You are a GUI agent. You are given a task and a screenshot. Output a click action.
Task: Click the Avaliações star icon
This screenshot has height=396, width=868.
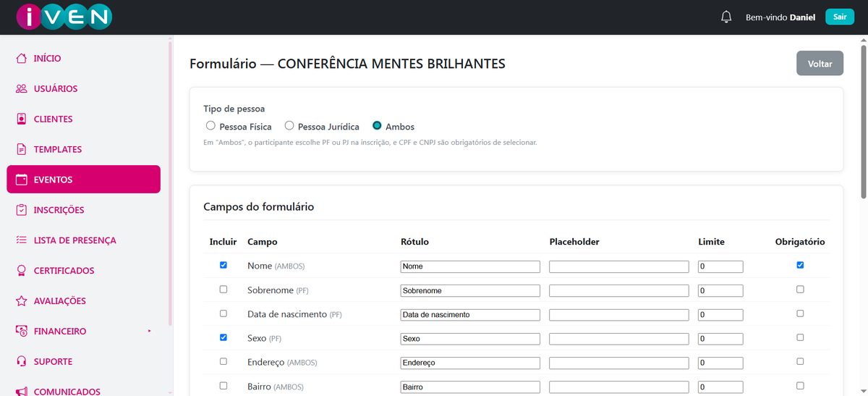tap(21, 301)
